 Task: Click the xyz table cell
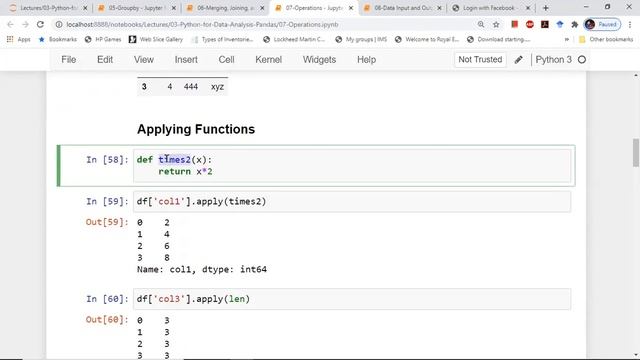click(x=217, y=87)
